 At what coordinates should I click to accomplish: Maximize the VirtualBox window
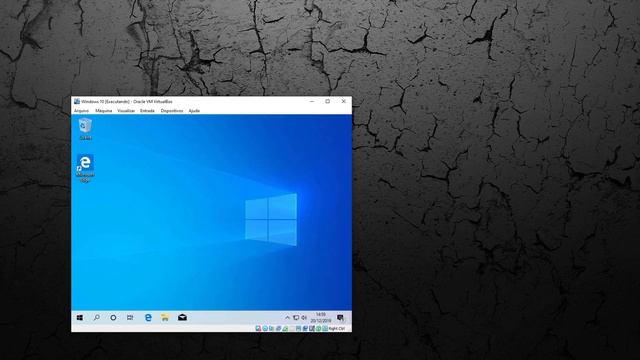pos(328,101)
